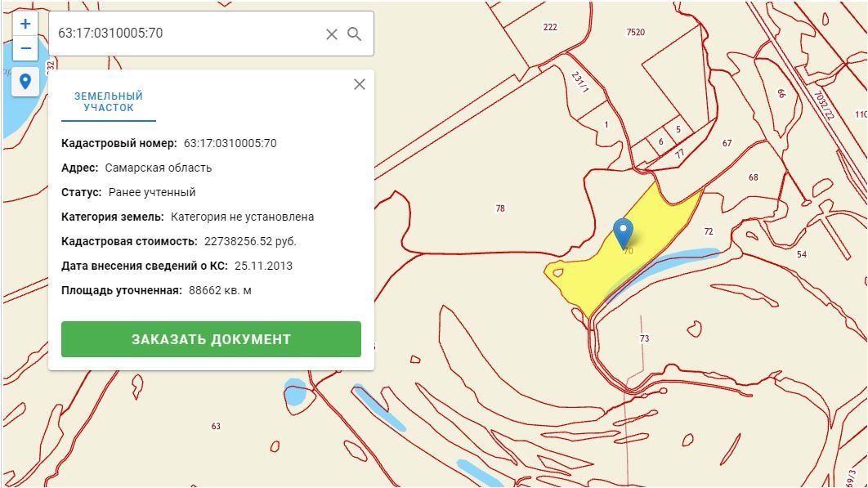Image resolution: width=868 pixels, height=488 pixels.
Task: Click the sidebar pin icon below zoom controls
Action: coord(25,81)
